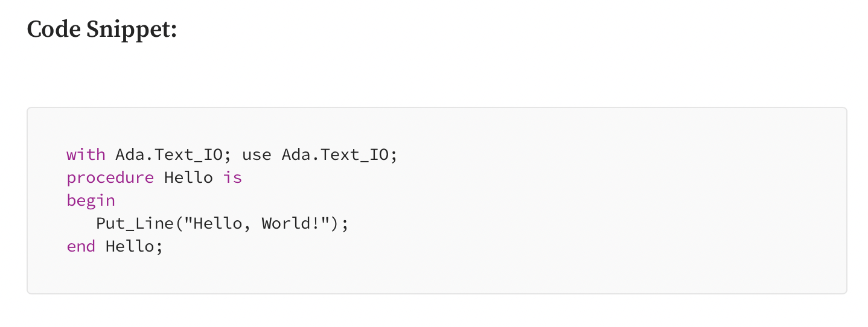Click the purple "with" keyword
This screenshot has width=868, height=327.
click(86, 154)
